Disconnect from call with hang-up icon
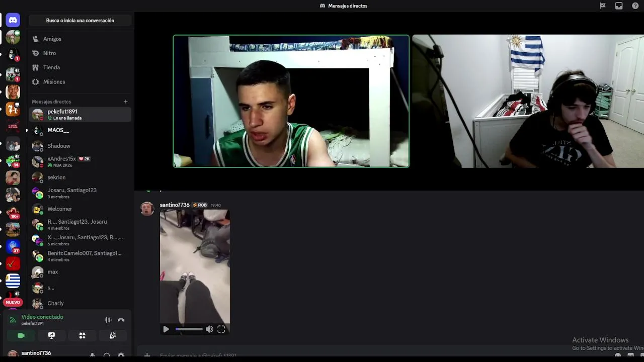The height and width of the screenshot is (362, 644). point(121,320)
